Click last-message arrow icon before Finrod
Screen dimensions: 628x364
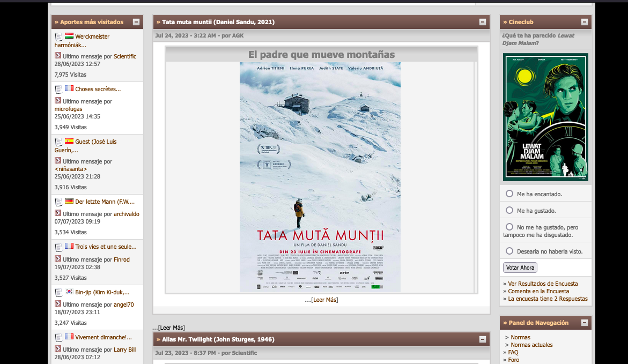(58, 259)
